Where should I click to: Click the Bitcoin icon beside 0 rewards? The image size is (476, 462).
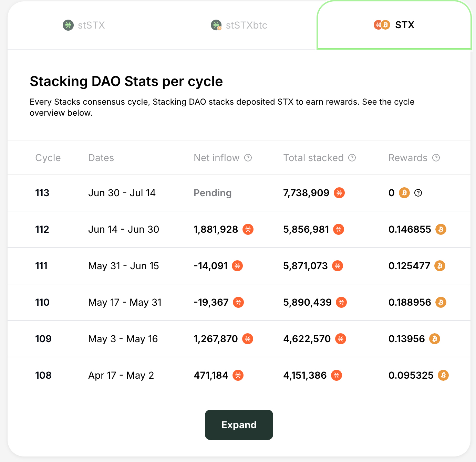coord(404,193)
